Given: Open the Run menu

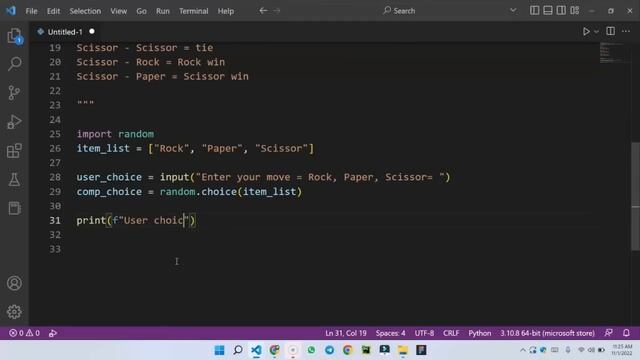Looking at the screenshot, I should [x=162, y=11].
